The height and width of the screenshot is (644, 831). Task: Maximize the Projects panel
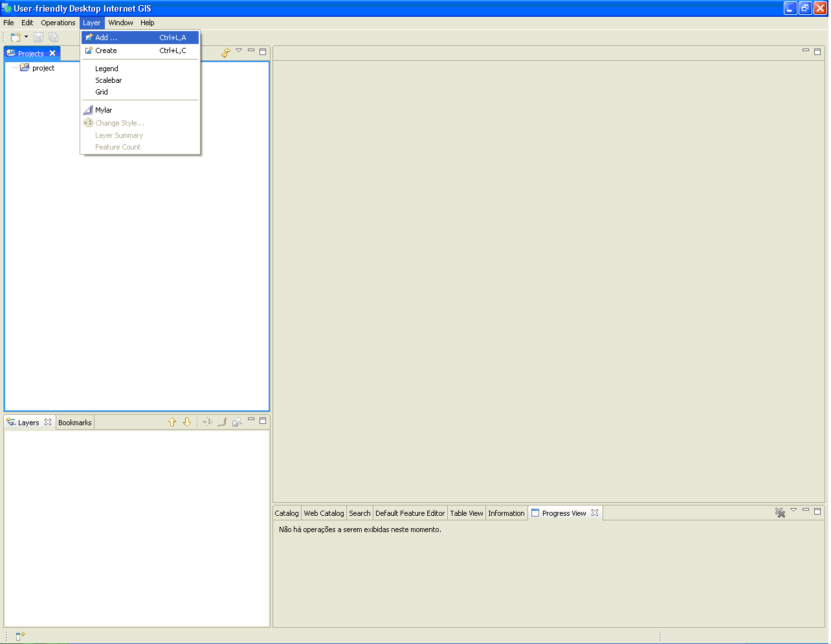(x=263, y=51)
